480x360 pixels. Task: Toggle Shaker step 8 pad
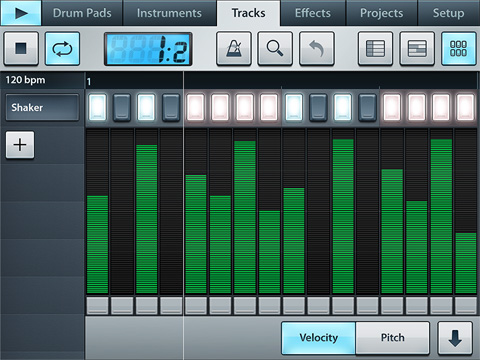269,107
